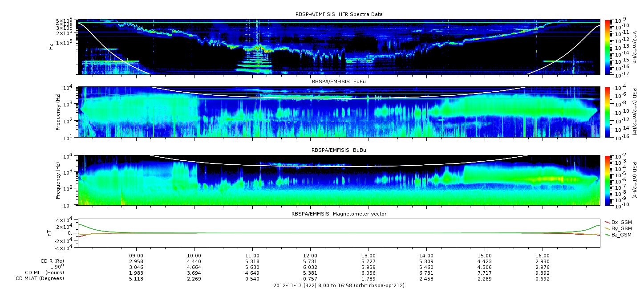Click the L value 6.032 under 12:00
The width and height of the screenshot is (644, 293).
pos(310,267)
